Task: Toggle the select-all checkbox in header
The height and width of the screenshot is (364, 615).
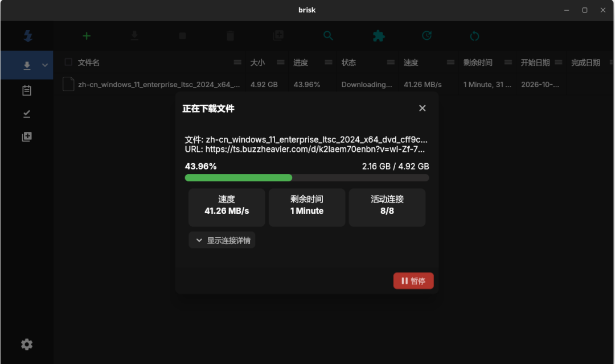Action: pyautogui.click(x=68, y=62)
